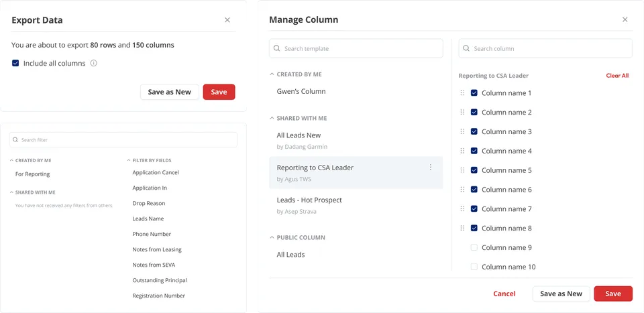Click Save as New in Export Data dialog
The height and width of the screenshot is (313, 644).
point(169,92)
